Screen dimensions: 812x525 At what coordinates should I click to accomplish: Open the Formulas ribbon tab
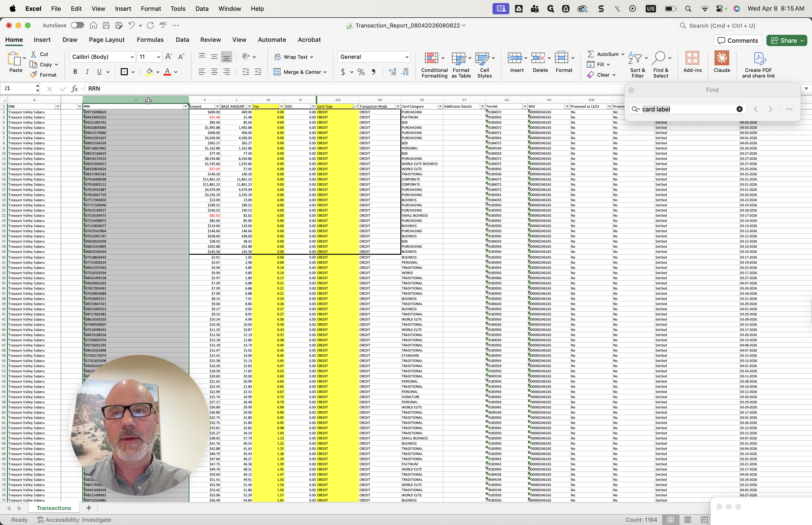[150, 39]
